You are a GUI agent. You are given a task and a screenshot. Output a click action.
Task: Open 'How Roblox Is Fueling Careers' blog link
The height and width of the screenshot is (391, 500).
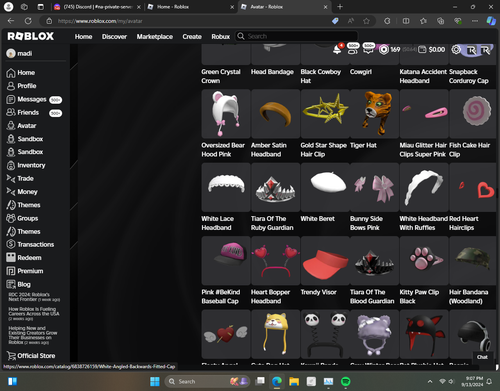coord(34,314)
